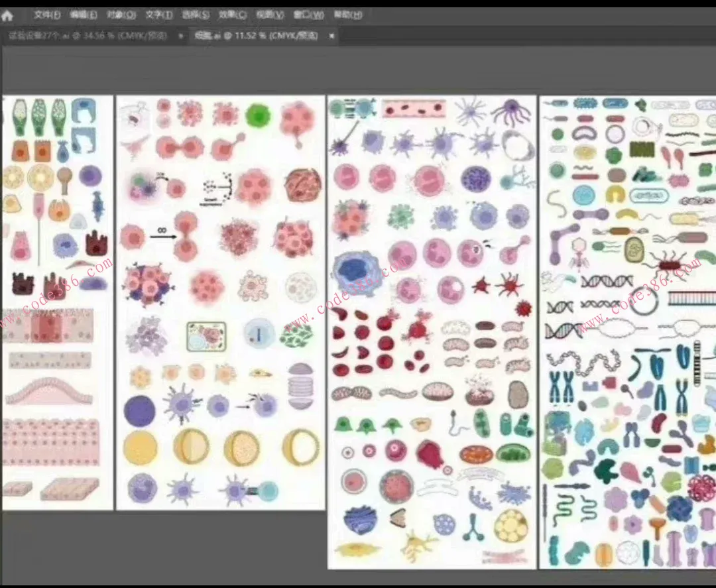Select the solid yellow sphere graphic
The height and width of the screenshot is (588, 716).
tap(141, 447)
